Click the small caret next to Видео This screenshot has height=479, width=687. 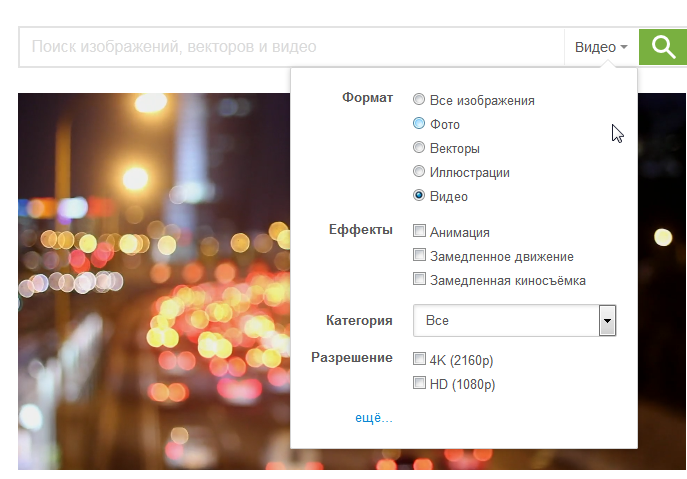[624, 48]
